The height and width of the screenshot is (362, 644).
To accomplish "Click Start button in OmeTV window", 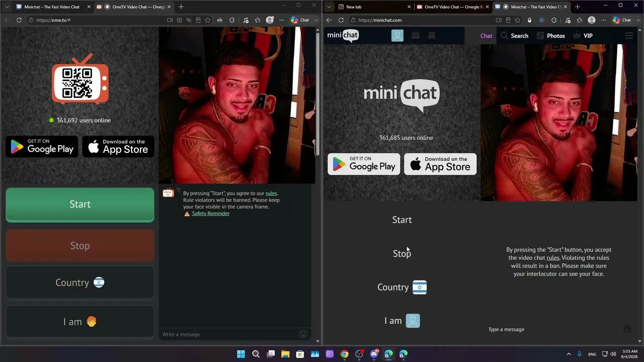I will [x=80, y=204].
